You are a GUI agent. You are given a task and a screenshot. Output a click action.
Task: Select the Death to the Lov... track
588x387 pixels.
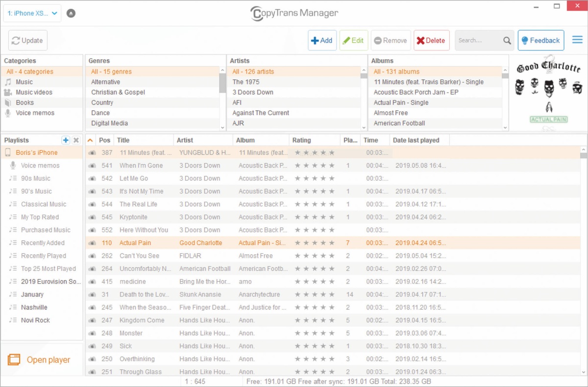coord(333,294)
